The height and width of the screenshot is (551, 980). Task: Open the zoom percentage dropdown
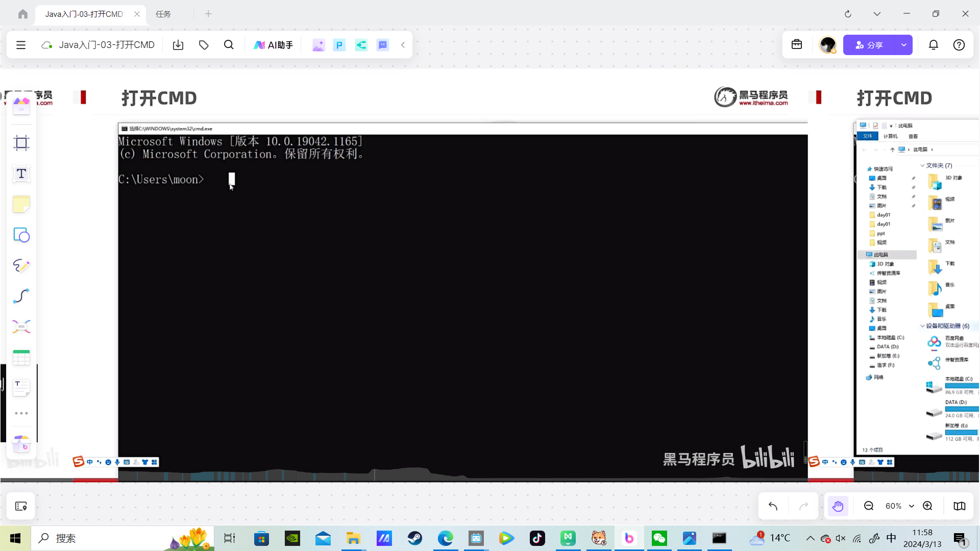[x=912, y=506]
